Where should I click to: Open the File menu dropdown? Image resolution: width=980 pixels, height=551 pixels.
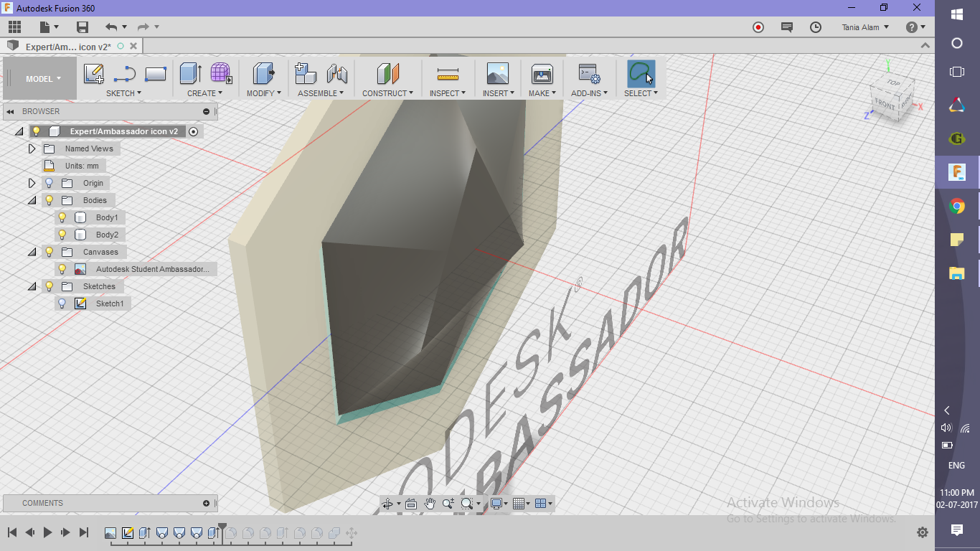coord(50,27)
